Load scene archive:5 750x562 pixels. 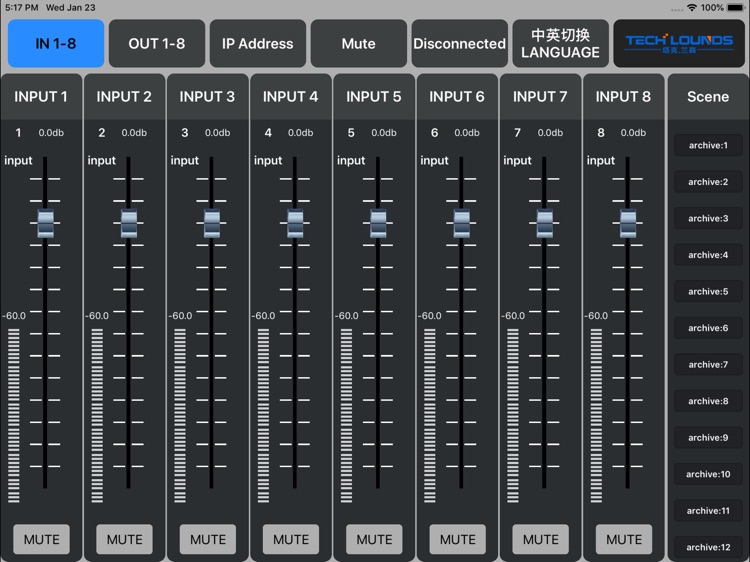tap(708, 291)
